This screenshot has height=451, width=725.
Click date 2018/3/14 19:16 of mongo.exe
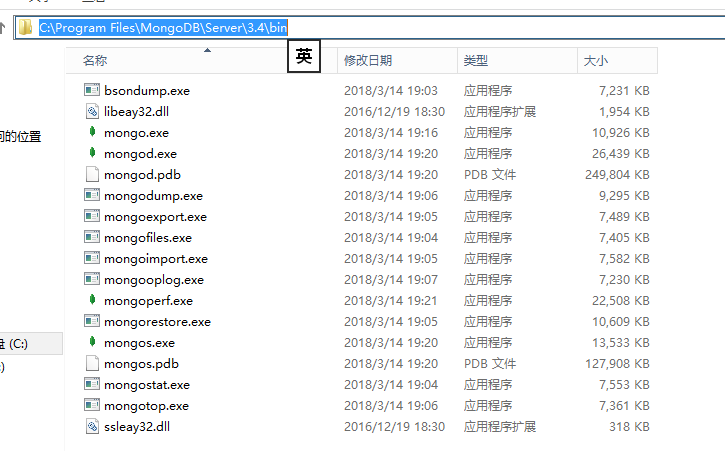click(391, 133)
